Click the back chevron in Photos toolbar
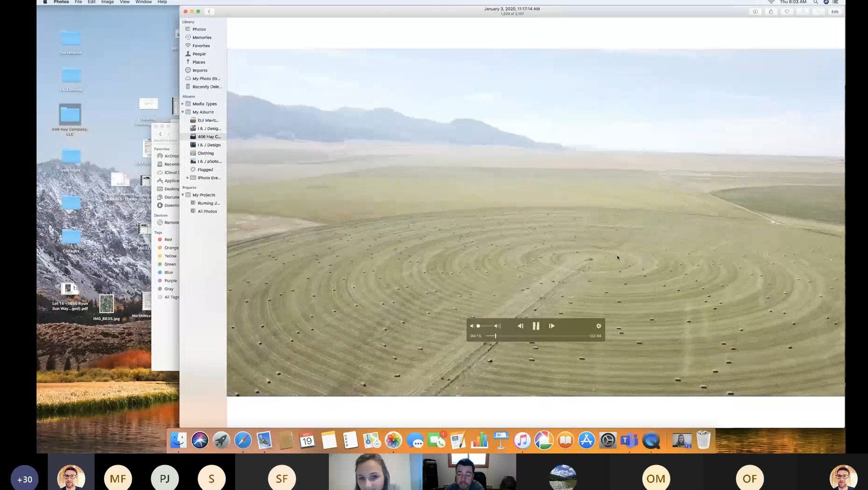 point(209,12)
